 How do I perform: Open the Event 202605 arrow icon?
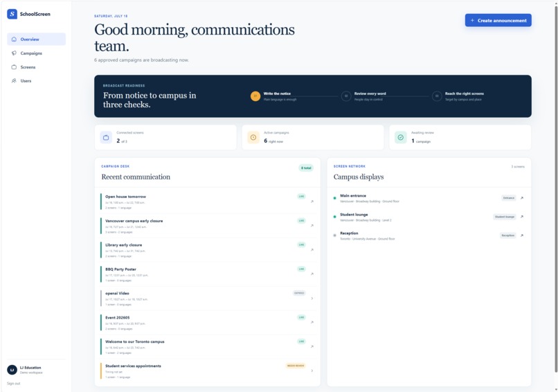click(312, 322)
